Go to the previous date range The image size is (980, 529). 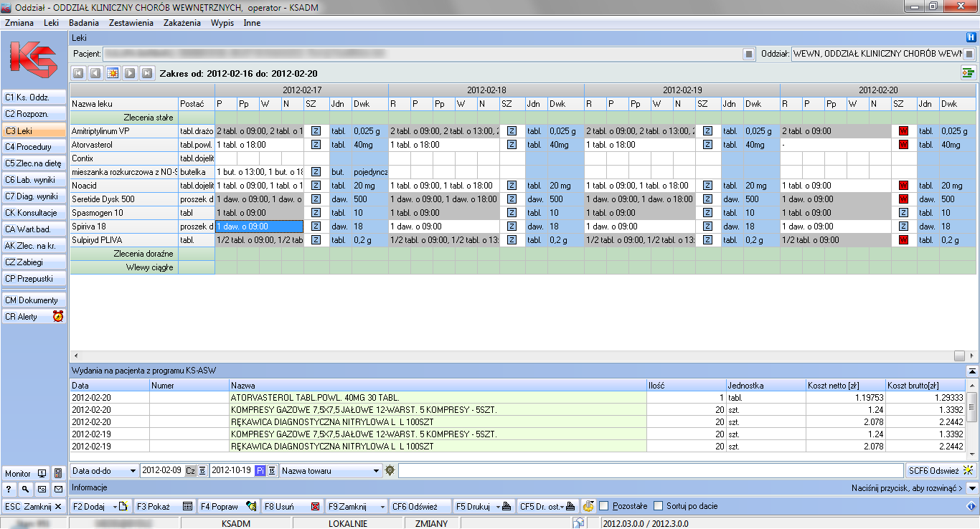tap(95, 73)
